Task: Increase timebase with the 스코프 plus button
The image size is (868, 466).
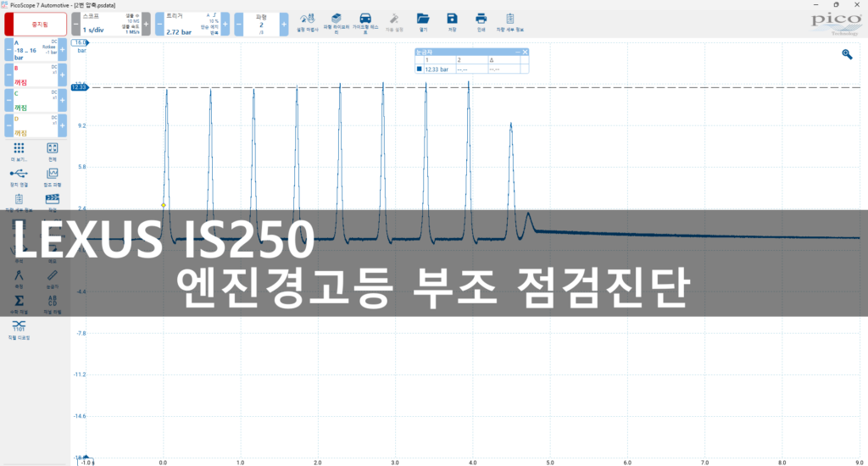Action: coord(146,24)
